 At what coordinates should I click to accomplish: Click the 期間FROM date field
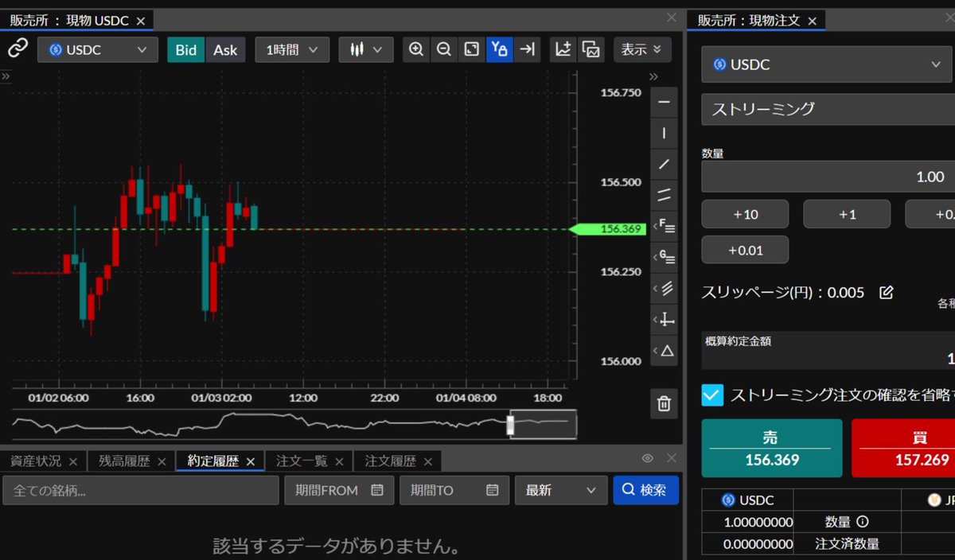(339, 490)
